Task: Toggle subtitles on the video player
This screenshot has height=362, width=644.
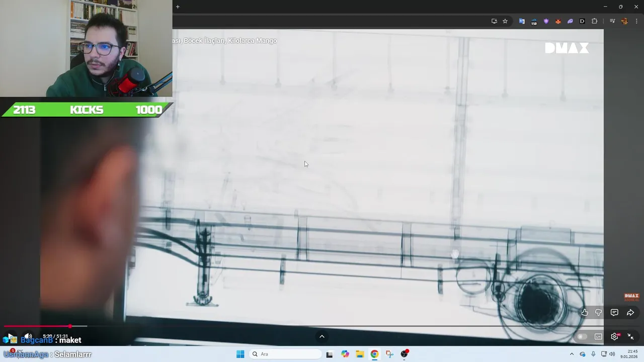Action: click(598, 336)
